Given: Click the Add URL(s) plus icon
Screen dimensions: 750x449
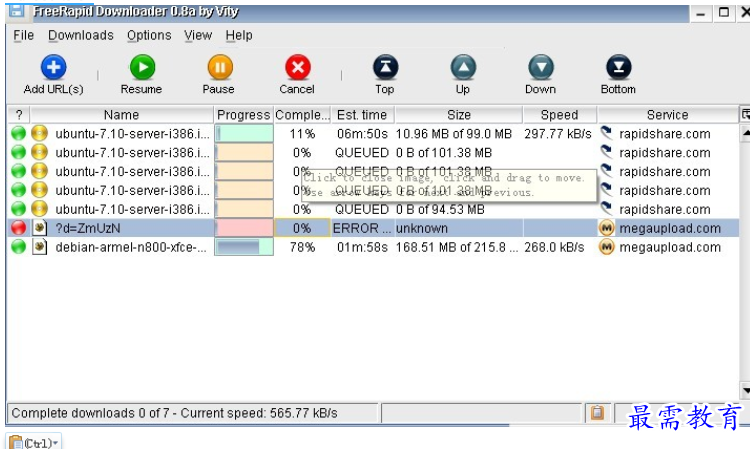Looking at the screenshot, I should point(53,67).
